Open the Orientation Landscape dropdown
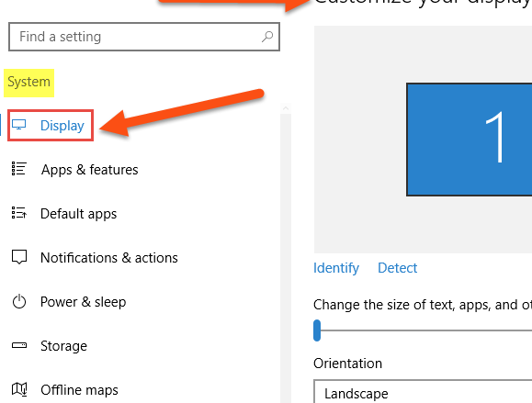The image size is (532, 403). click(x=423, y=391)
